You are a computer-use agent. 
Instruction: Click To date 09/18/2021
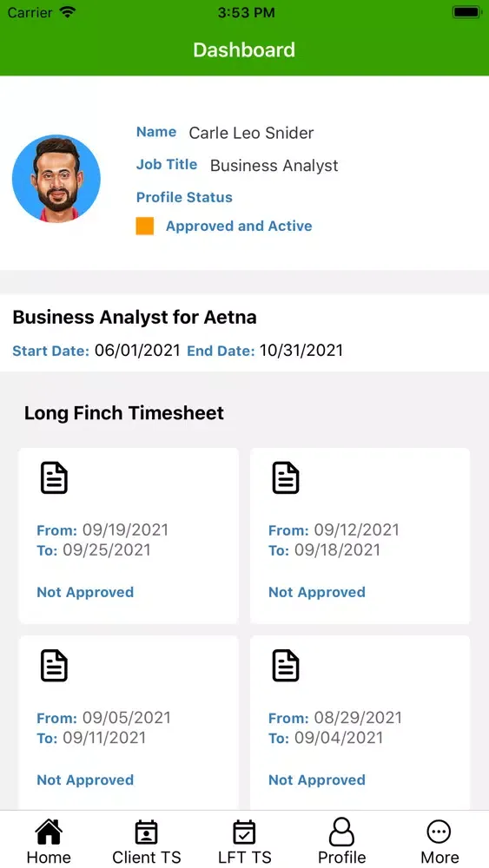pyautogui.click(x=337, y=550)
